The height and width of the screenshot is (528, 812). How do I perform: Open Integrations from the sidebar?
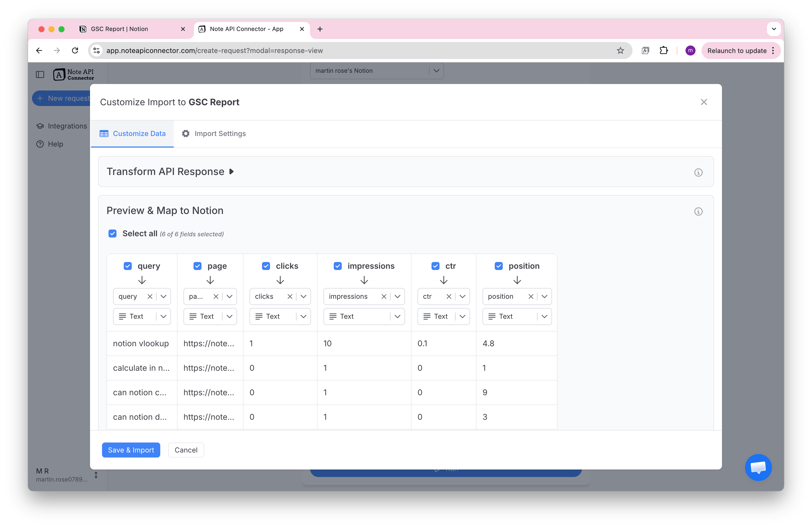[61, 126]
